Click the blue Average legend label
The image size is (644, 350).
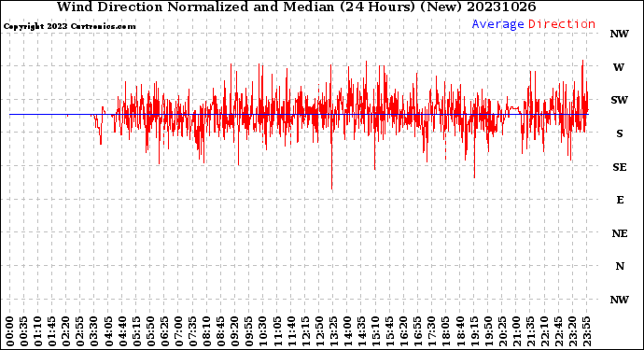coord(497,24)
